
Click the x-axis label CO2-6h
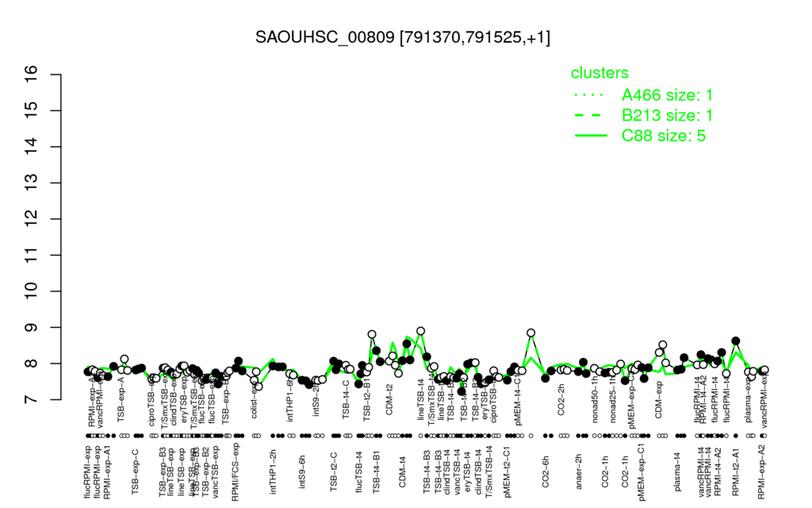[x=545, y=471]
